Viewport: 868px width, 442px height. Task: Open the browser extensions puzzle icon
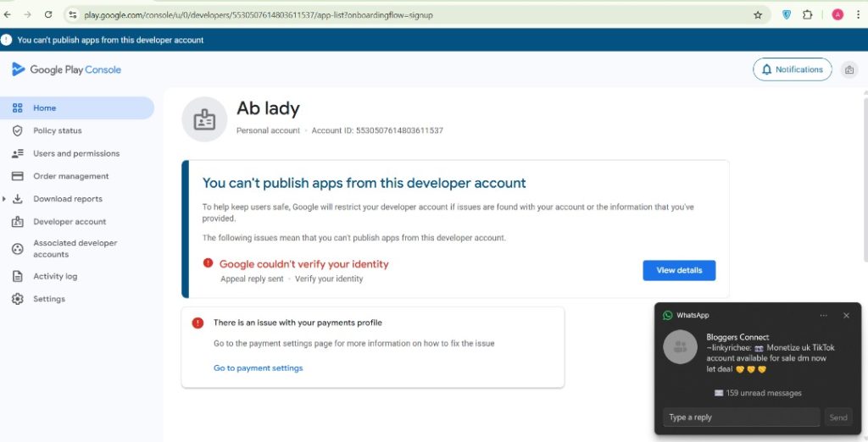point(807,14)
